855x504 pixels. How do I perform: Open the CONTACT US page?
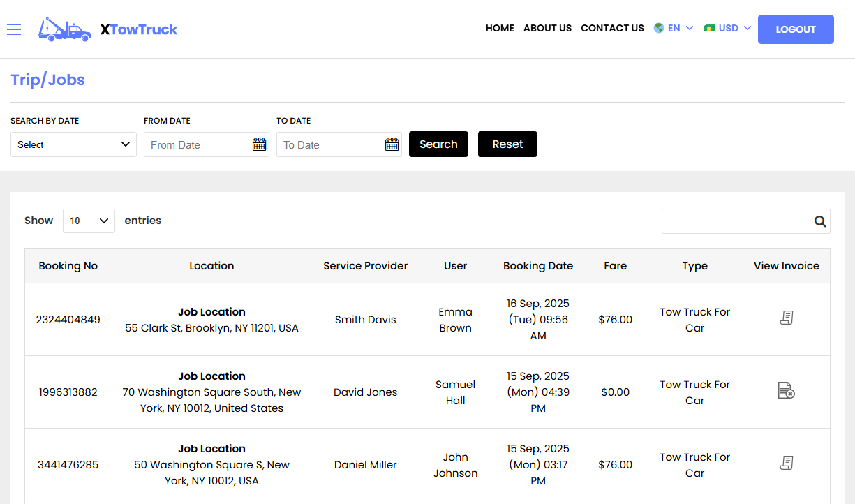point(612,28)
